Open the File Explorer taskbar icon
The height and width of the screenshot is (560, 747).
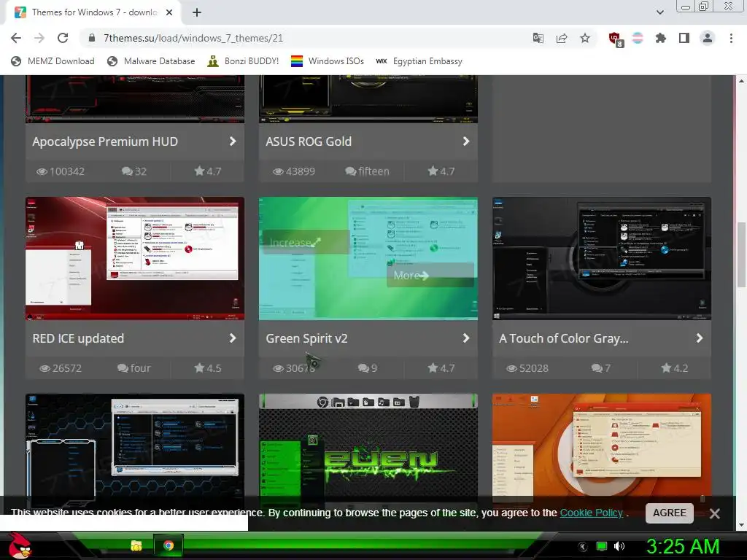click(x=136, y=545)
